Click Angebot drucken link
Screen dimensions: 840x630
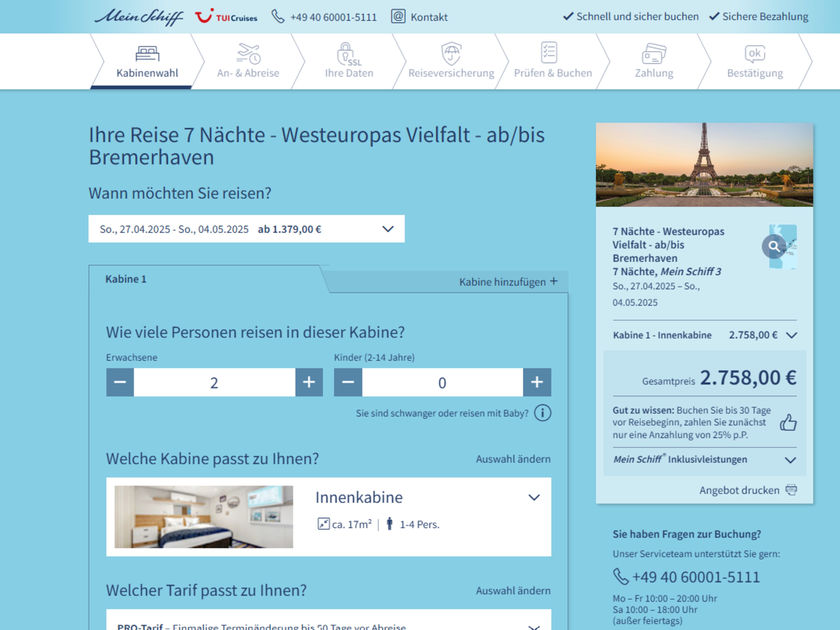739,490
